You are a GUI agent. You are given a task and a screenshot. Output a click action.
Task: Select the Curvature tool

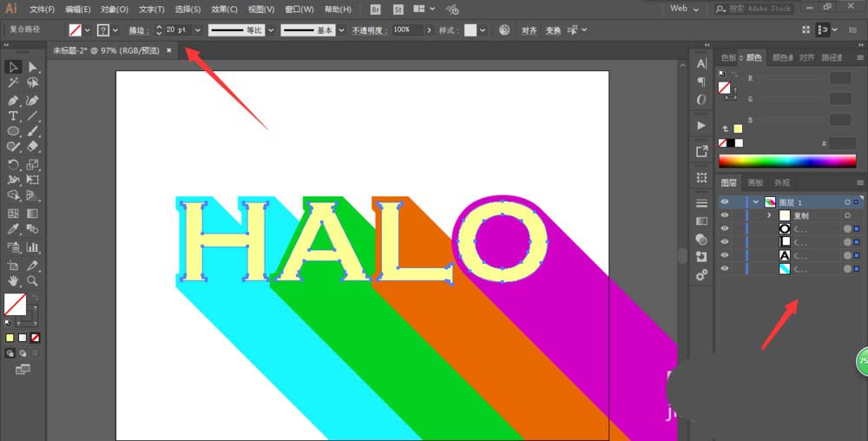[x=33, y=101]
